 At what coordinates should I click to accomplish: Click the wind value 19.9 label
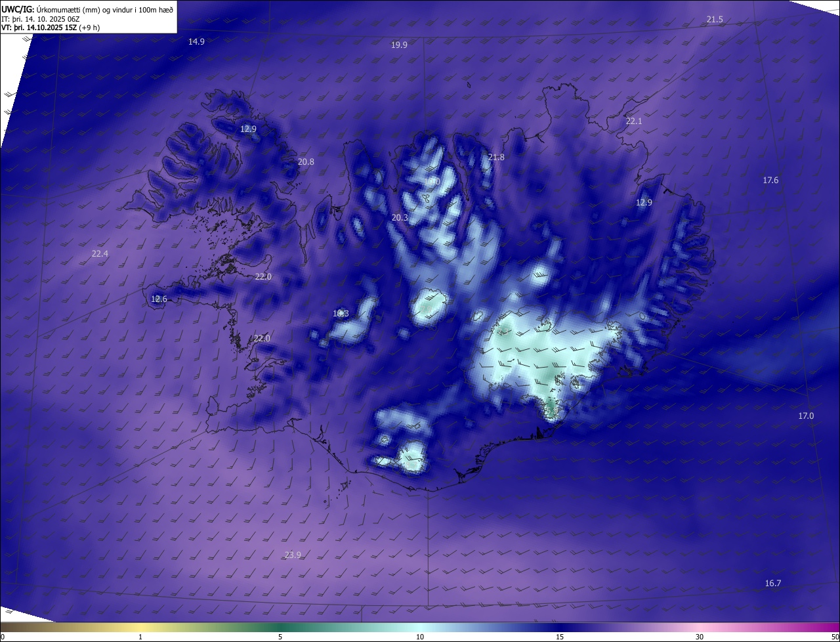(x=399, y=45)
